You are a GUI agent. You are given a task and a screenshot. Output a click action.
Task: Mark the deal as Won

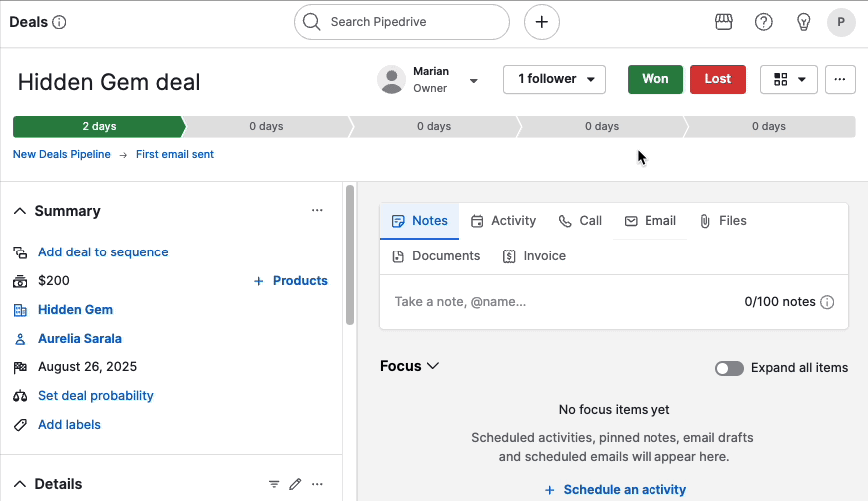654,79
